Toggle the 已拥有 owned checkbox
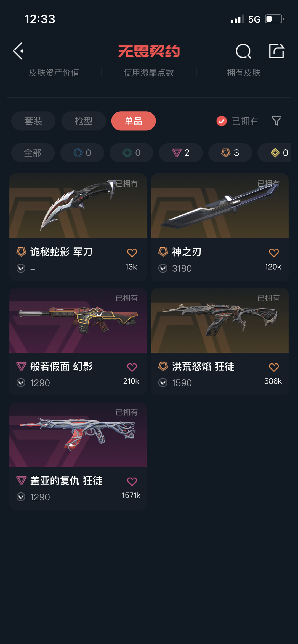The height and width of the screenshot is (644, 298). (222, 121)
